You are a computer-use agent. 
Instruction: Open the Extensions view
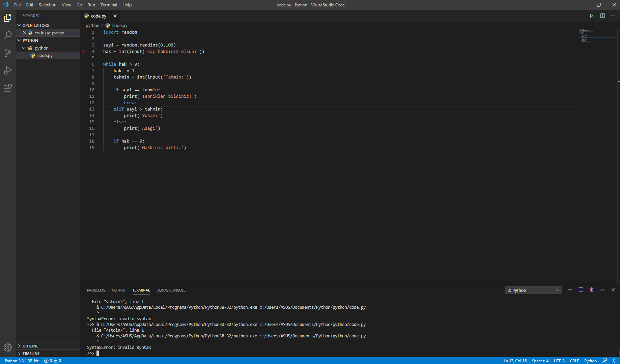pyautogui.click(x=8, y=88)
